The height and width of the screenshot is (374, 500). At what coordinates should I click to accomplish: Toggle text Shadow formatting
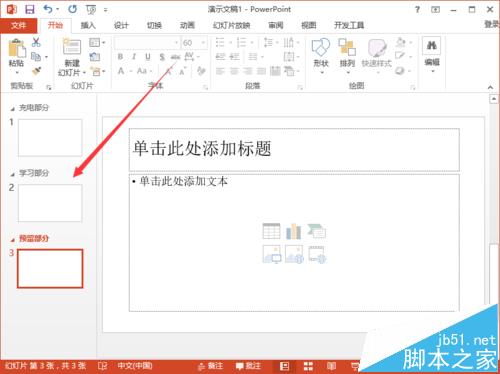[x=162, y=57]
